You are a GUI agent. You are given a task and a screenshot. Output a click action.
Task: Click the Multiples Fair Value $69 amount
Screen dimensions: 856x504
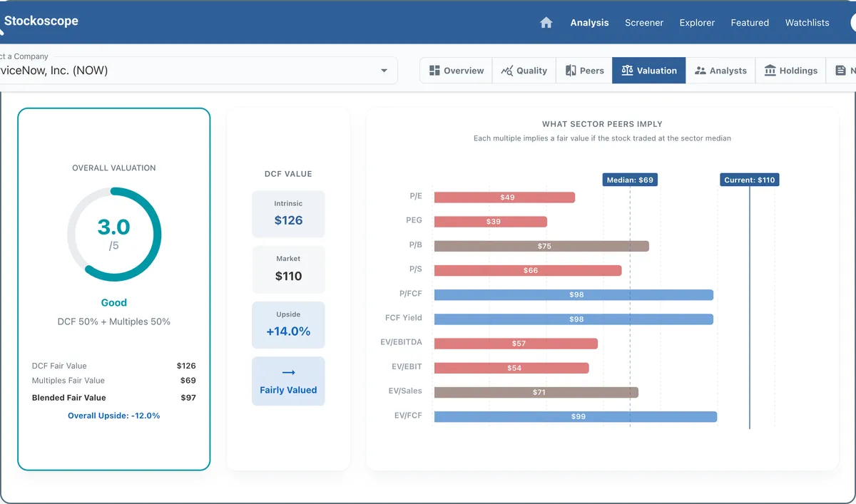(188, 381)
